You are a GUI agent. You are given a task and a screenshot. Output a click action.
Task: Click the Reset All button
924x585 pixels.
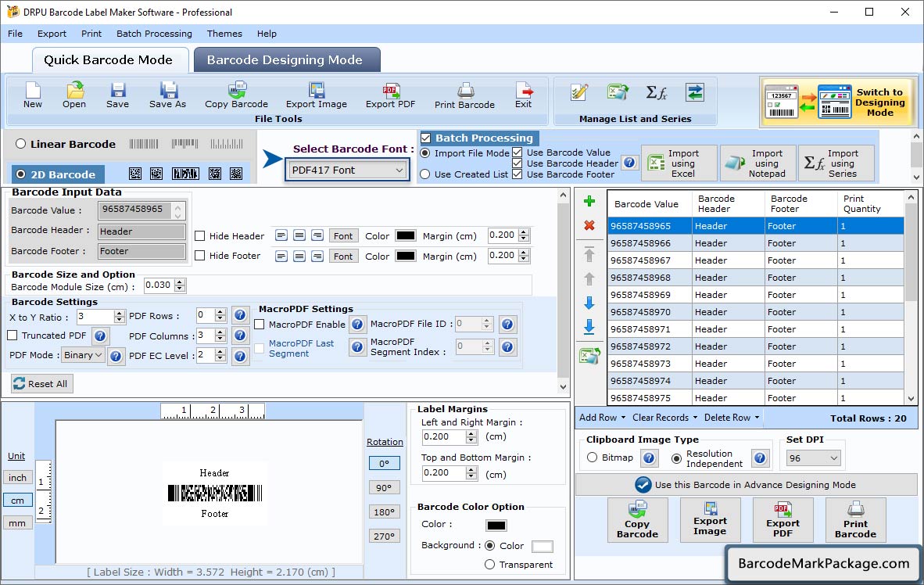pos(41,384)
